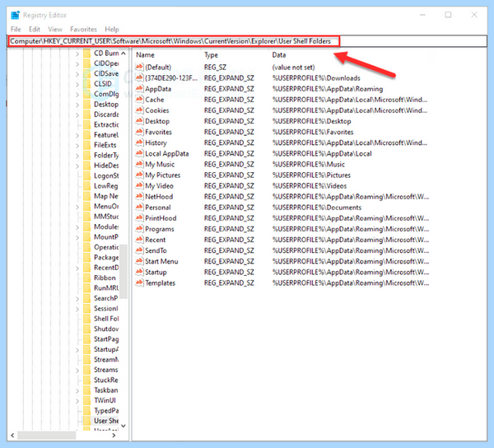The height and width of the screenshot is (448, 494).
Task: Click the folder icon of Streams key
Action: 87,370
